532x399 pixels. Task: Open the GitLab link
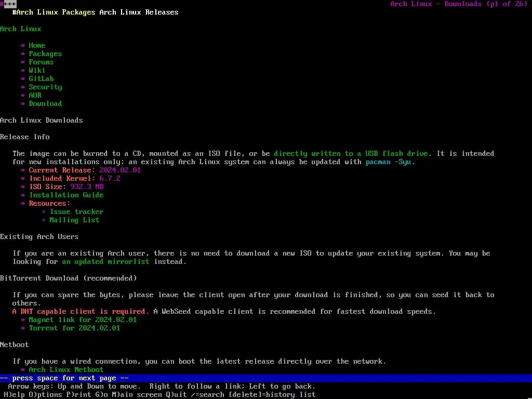pyautogui.click(x=41, y=79)
